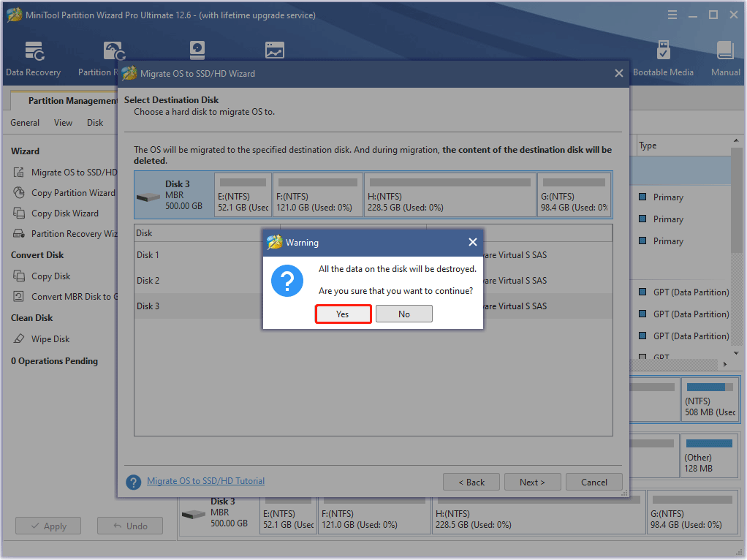Click the Disk column header in wizard list
The height and width of the screenshot is (560, 747).
208,233
